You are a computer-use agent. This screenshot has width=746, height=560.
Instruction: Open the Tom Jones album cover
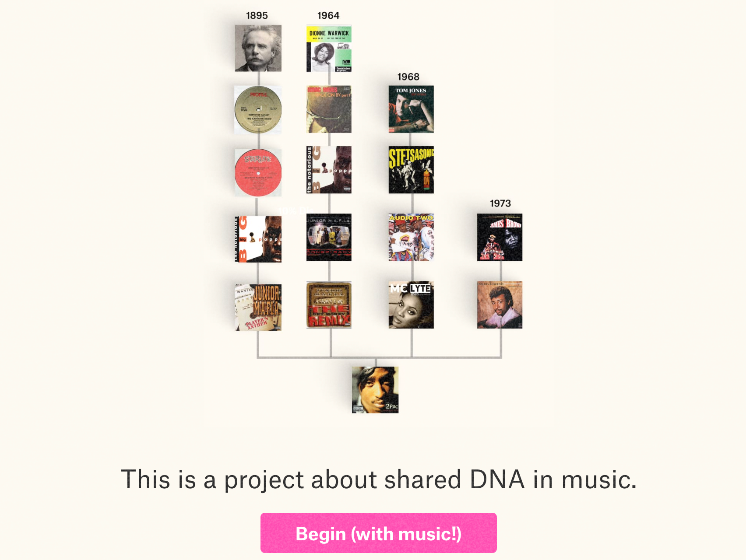[411, 109]
